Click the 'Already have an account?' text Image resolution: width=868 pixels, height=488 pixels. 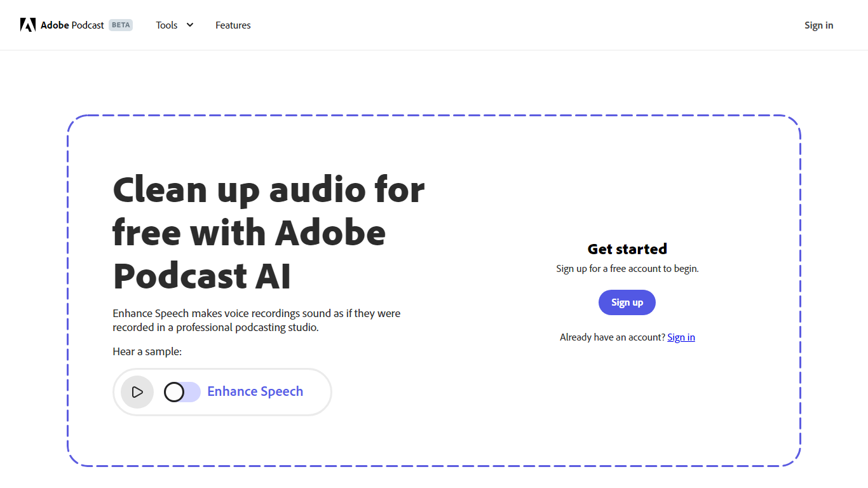(x=612, y=337)
